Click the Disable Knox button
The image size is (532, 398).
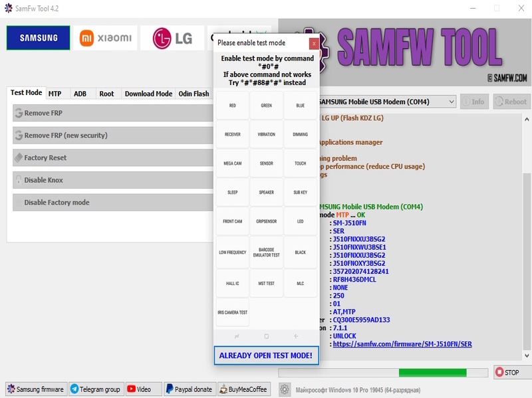tap(113, 180)
